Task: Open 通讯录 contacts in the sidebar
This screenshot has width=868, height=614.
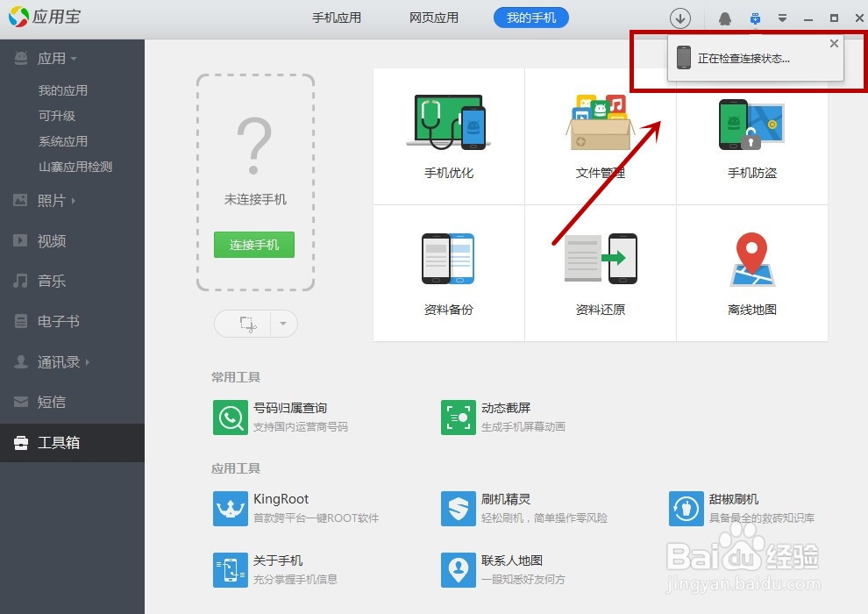Action: point(58,362)
